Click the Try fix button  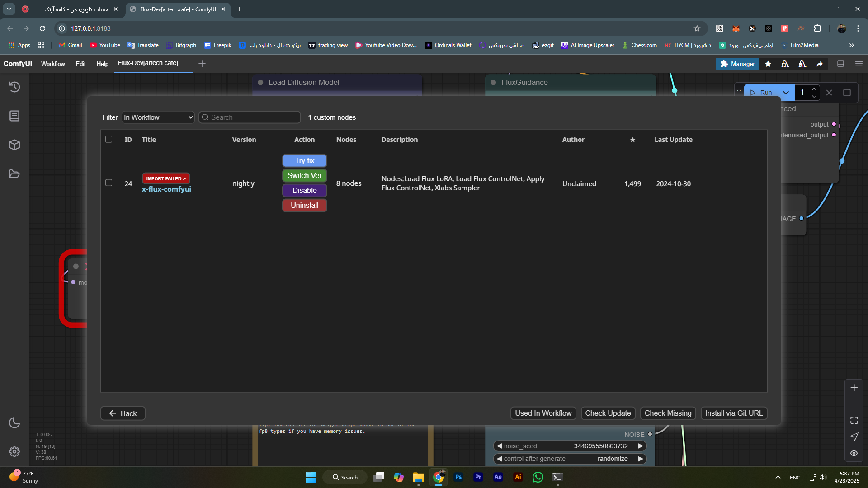tap(304, 160)
